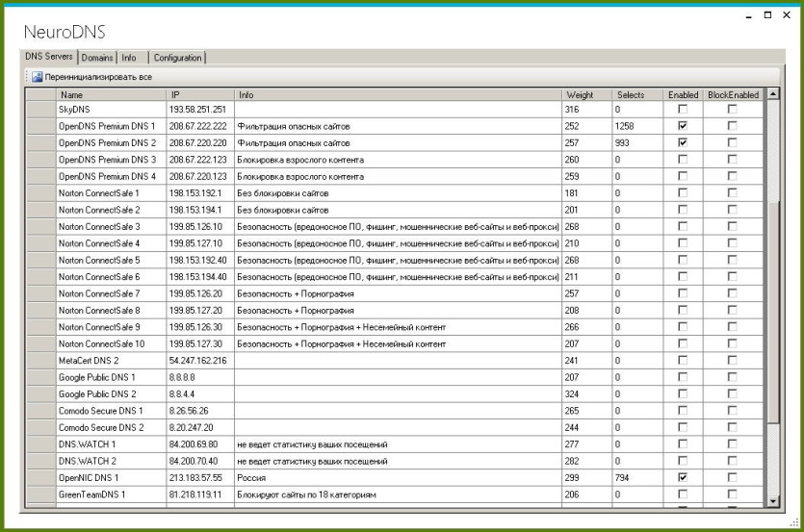Screen dimensions: 804x532
Task: Click the IP cell 208.67.222.222
Action: [x=200, y=126]
